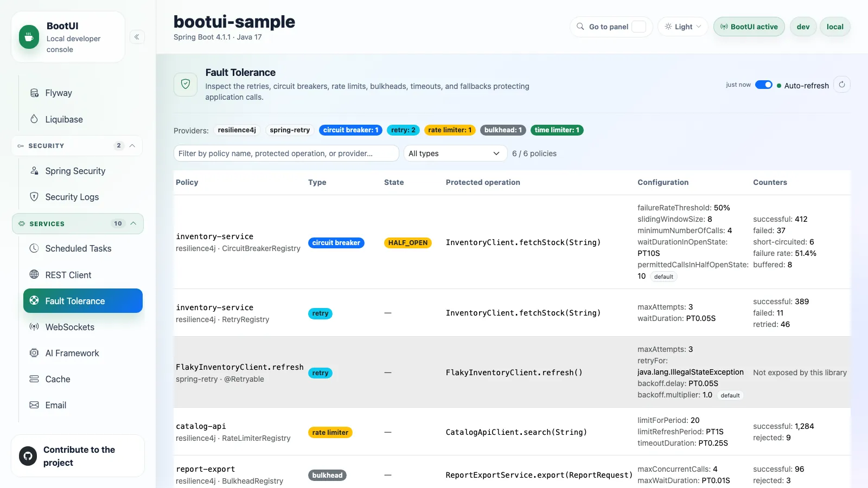Click the Flyway database icon
This screenshot has height=488, width=868.
coord(34,93)
